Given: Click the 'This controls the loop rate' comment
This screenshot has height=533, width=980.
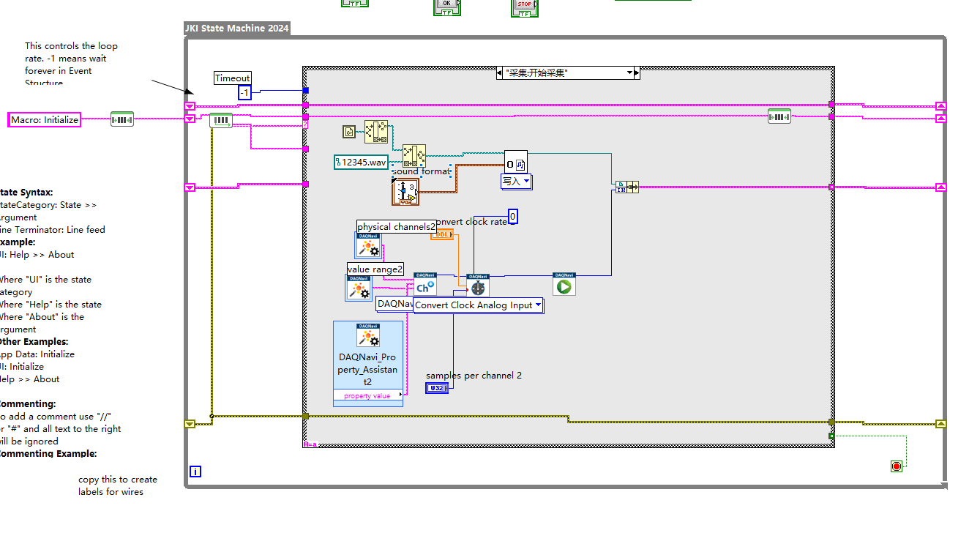Looking at the screenshot, I should [71, 64].
